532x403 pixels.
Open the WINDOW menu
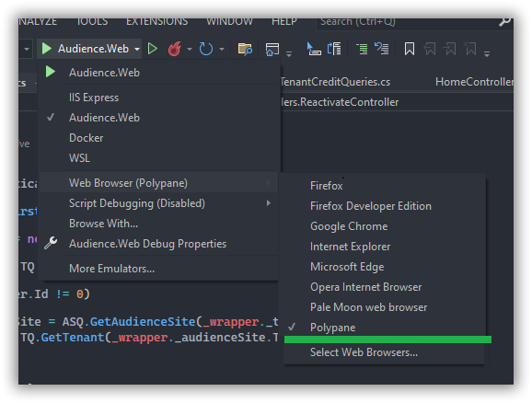click(x=230, y=22)
